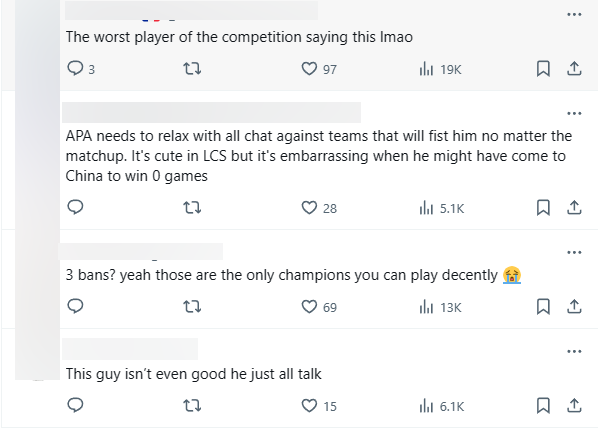The width and height of the screenshot is (598, 428).
Task: Open more options menu for '3 bans?' tweet
Action: tap(574, 252)
